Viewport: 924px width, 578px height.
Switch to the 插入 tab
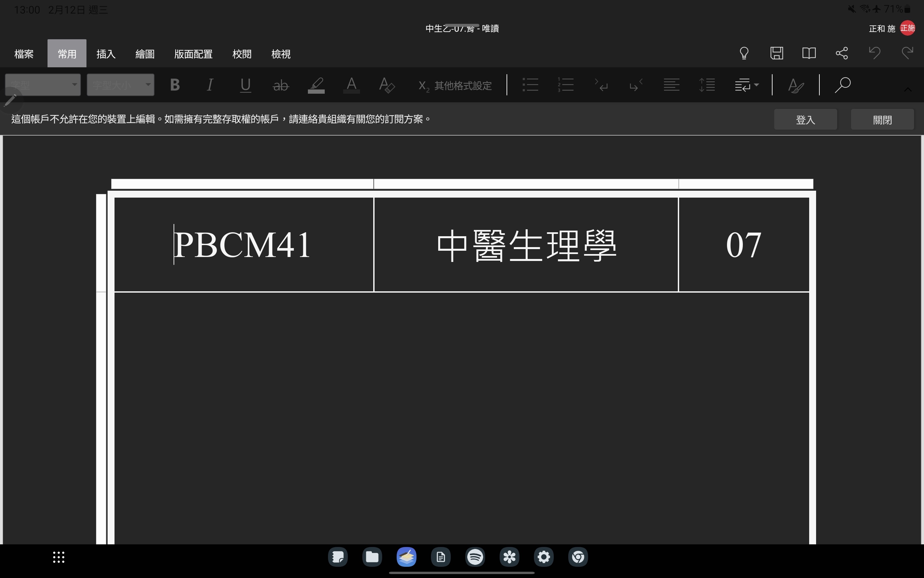coord(106,54)
